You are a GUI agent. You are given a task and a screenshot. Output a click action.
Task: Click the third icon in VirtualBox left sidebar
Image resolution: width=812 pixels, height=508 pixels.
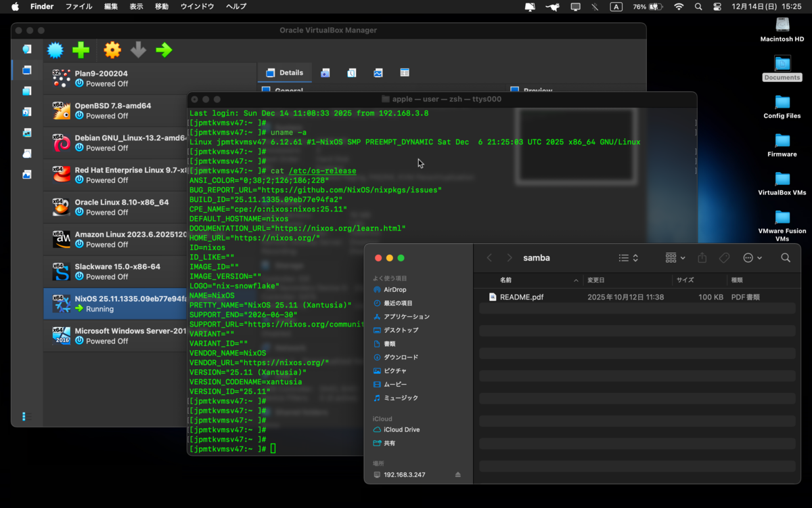[x=27, y=91]
